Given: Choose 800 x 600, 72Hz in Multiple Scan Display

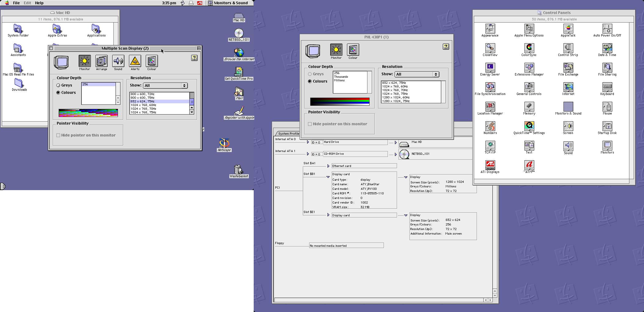Looking at the screenshot, I should 159,94.
